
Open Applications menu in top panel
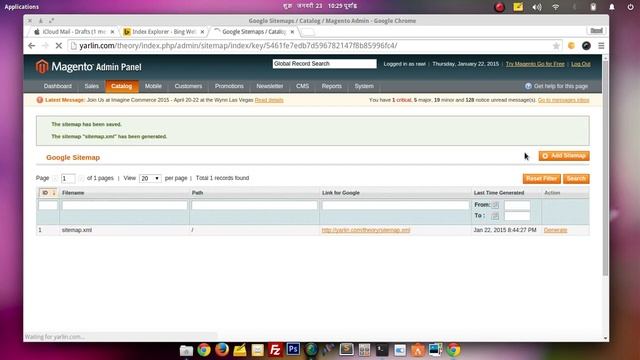(22, 7)
